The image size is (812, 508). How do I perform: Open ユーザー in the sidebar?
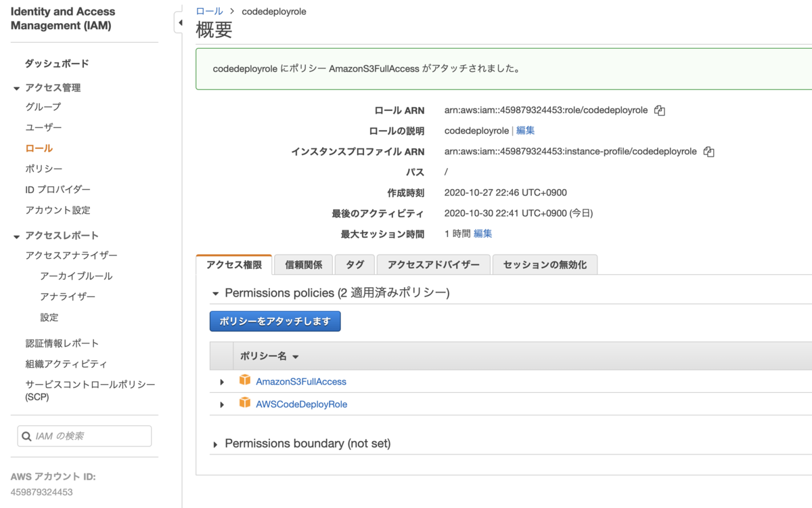43,127
